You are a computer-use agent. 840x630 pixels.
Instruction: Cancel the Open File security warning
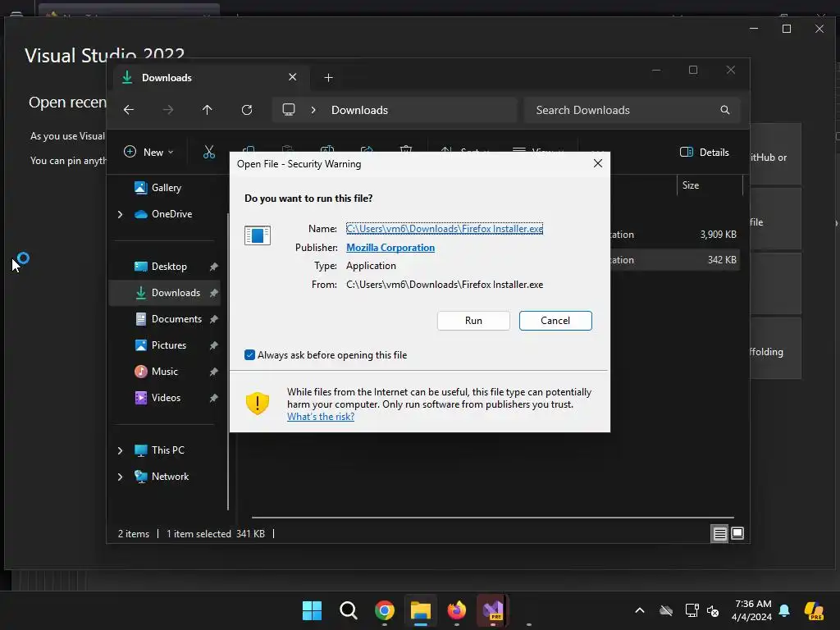click(555, 321)
